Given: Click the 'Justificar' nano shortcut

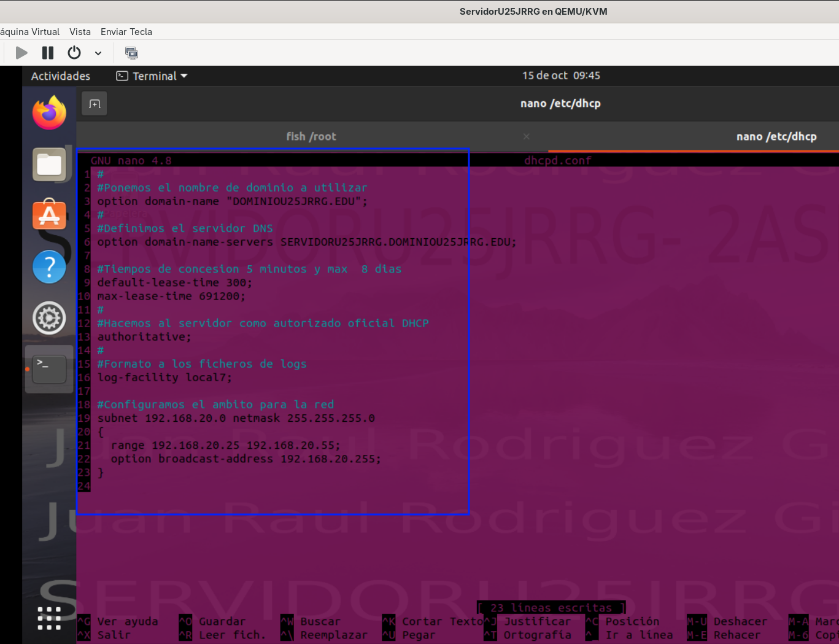Looking at the screenshot, I should [x=537, y=621].
